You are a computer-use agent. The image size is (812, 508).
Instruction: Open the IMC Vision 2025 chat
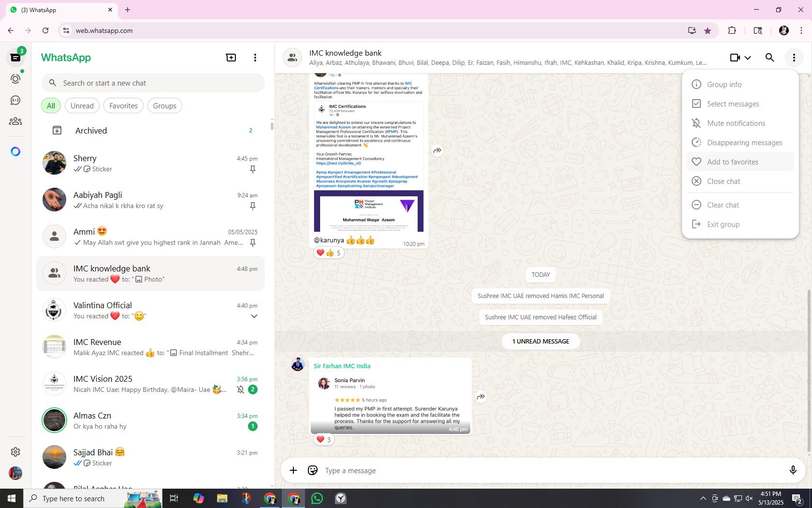pyautogui.click(x=151, y=384)
